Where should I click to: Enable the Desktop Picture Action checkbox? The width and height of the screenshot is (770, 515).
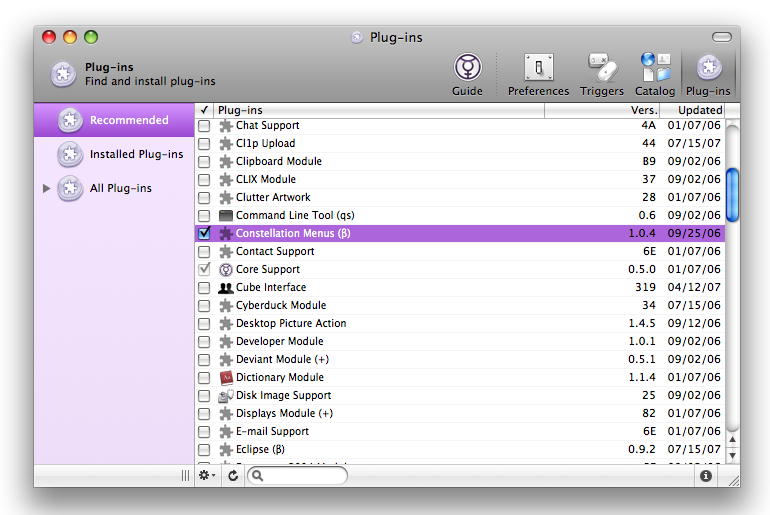pos(204,324)
